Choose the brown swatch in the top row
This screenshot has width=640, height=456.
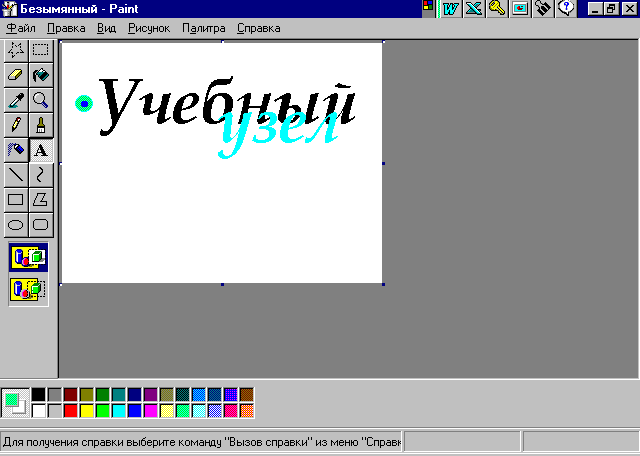(x=247, y=395)
